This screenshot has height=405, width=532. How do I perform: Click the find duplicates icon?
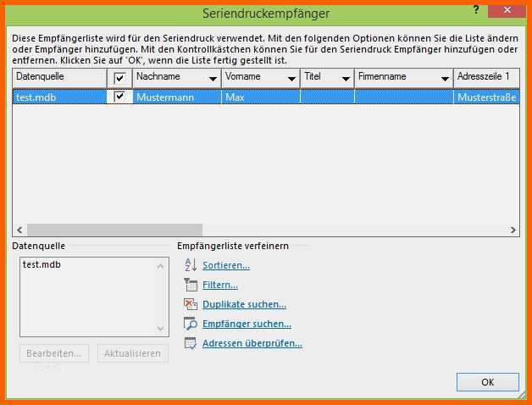pyautogui.click(x=191, y=304)
